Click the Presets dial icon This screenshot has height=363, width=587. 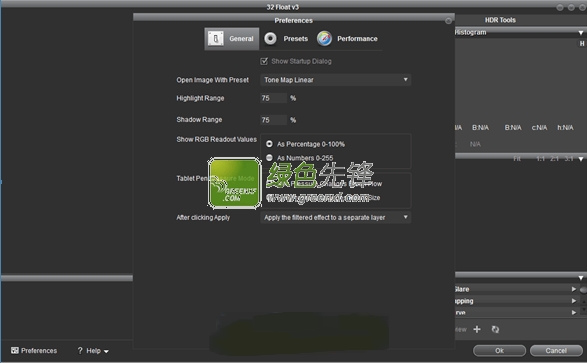270,39
